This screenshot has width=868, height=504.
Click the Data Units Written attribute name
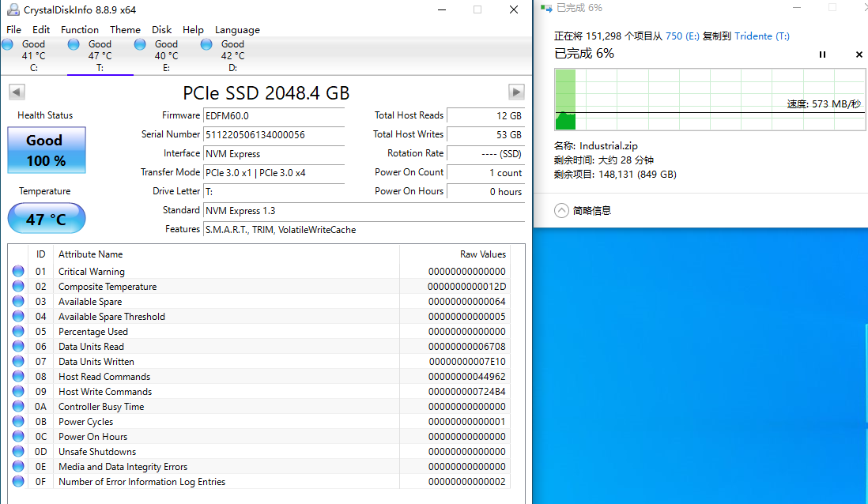coord(96,361)
